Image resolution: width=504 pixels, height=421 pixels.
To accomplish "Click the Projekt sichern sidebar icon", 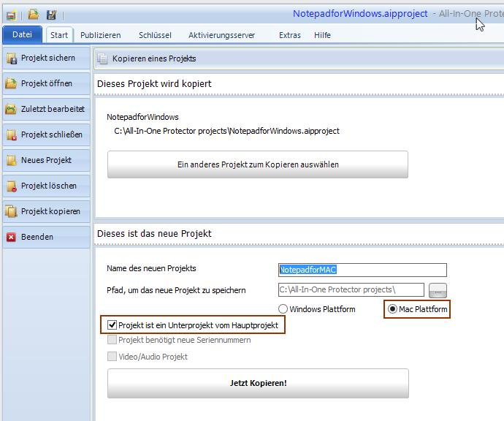I will click(x=11, y=58).
